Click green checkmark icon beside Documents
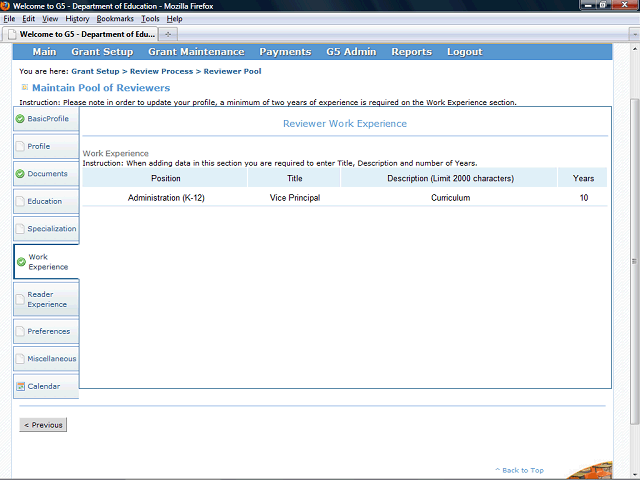 pos(20,174)
